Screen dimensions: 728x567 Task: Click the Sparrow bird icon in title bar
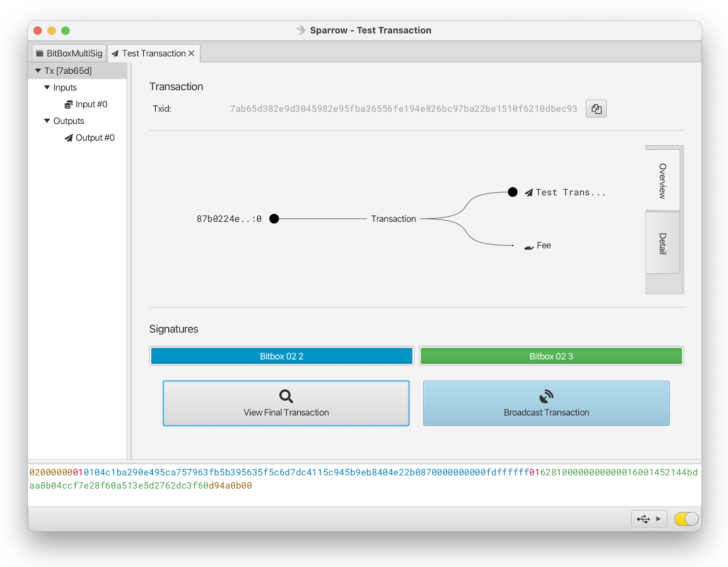[x=301, y=30]
